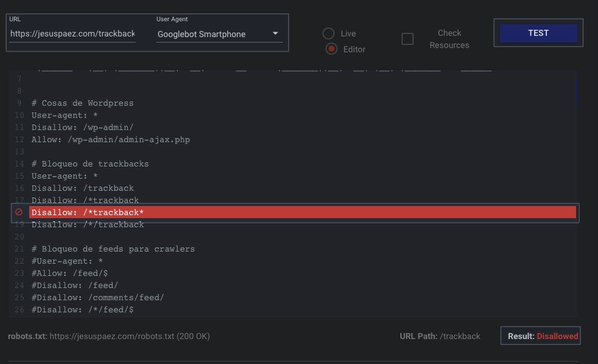Click the '#Disallow: /comments/feed/' line
The width and height of the screenshot is (598, 364).
pyautogui.click(x=97, y=298)
